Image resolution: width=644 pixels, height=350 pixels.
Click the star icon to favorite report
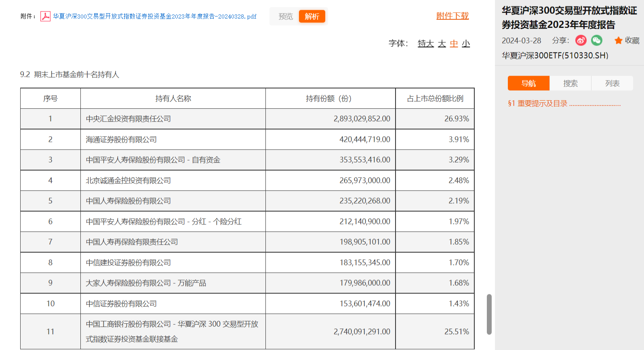point(618,40)
